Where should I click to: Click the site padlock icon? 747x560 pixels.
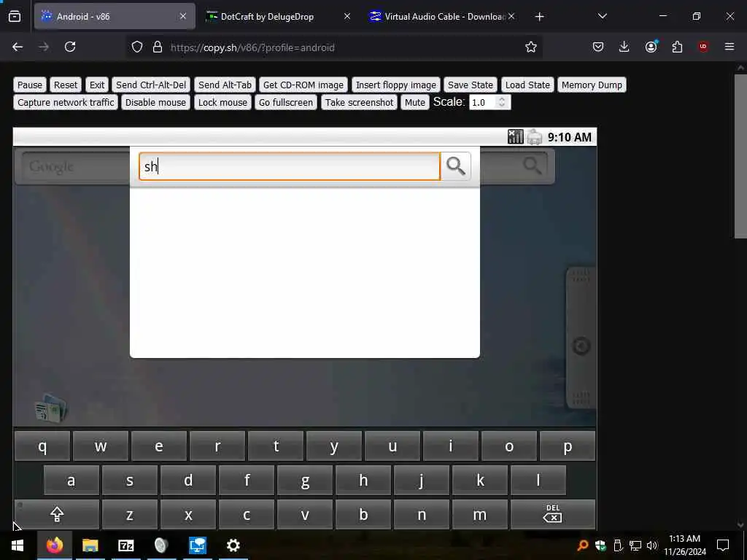158,47
